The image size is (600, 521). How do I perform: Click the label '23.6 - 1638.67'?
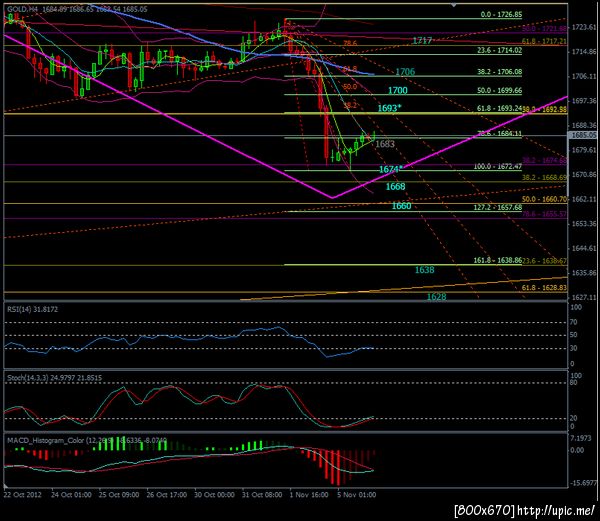coord(544,261)
